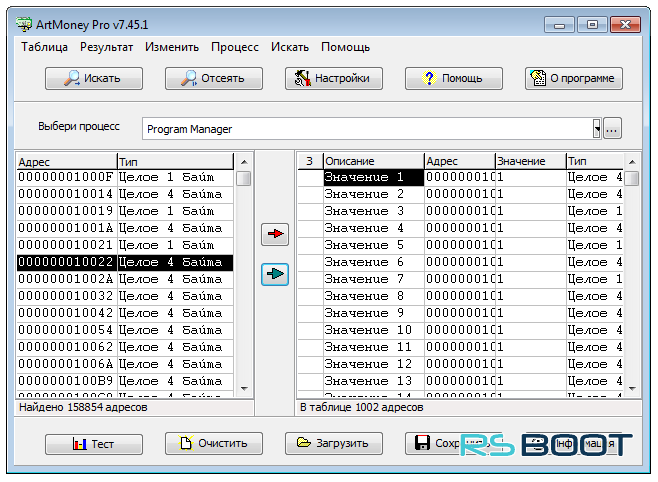
Task: Select address row 000000010062
Action: 125,347
